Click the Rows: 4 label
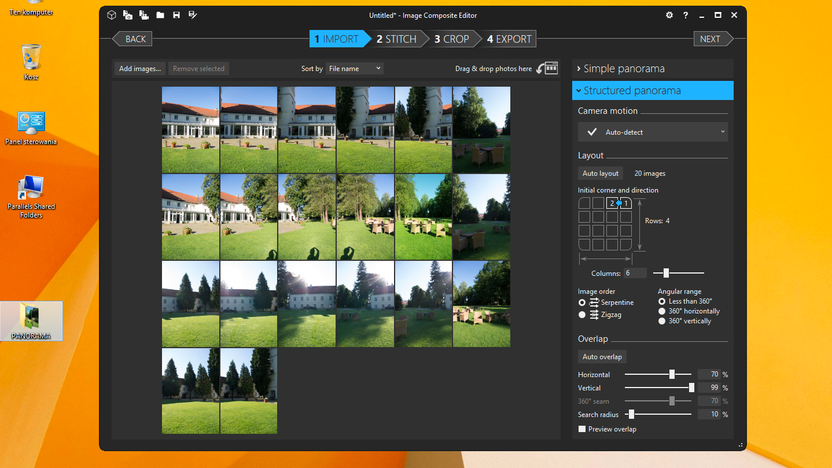Viewport: 832px width, 468px height. click(657, 221)
